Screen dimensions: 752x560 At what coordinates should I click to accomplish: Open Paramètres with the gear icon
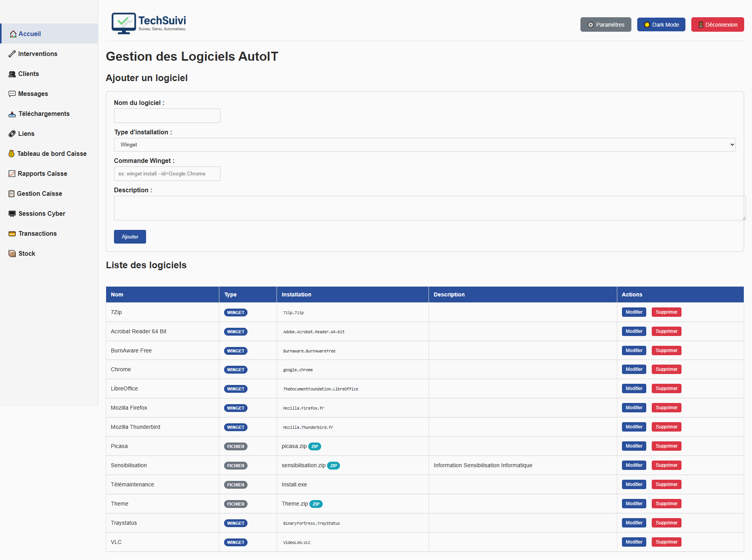(x=606, y=24)
